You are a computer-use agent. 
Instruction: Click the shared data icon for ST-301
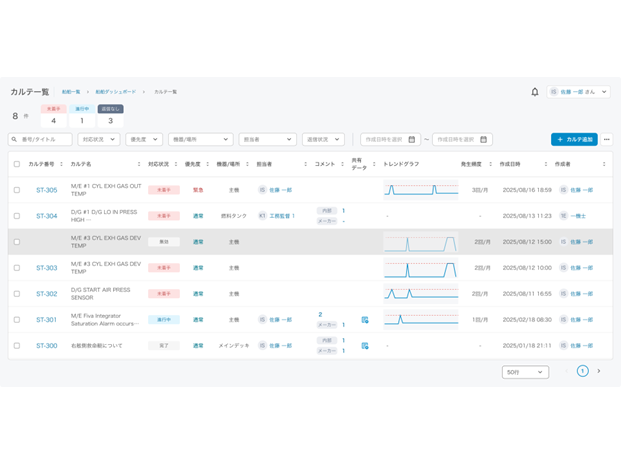point(365,320)
